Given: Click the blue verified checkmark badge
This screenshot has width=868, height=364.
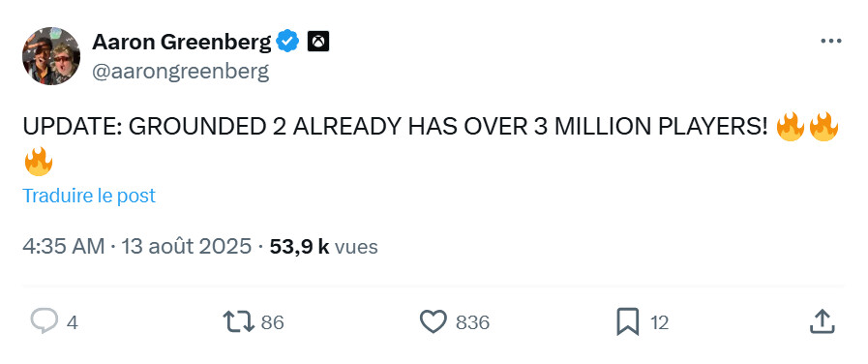Looking at the screenshot, I should 287,42.
